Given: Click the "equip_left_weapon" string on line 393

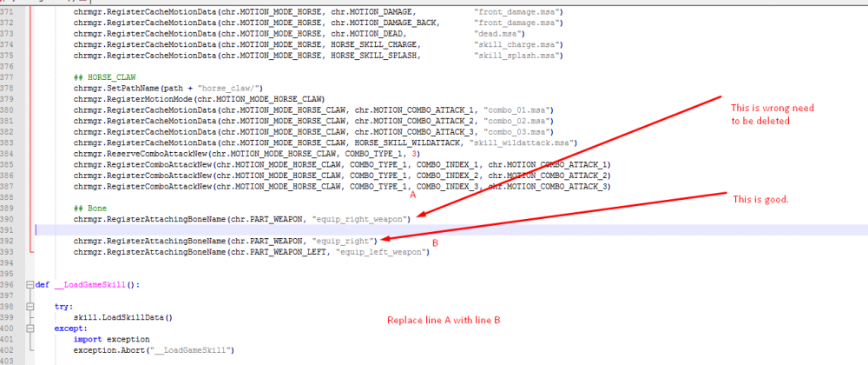Looking at the screenshot, I should pos(381,252).
